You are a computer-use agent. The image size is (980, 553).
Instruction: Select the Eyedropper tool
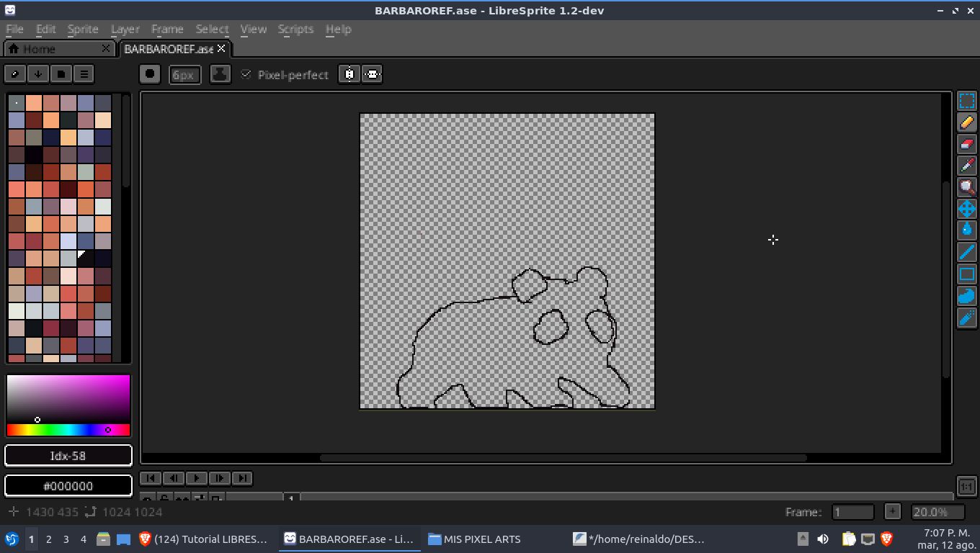966,166
